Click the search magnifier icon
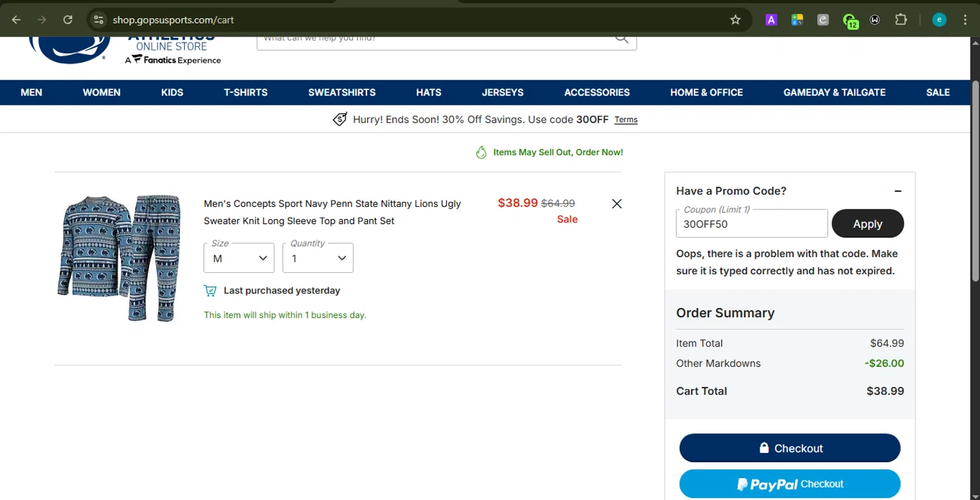 (x=621, y=39)
